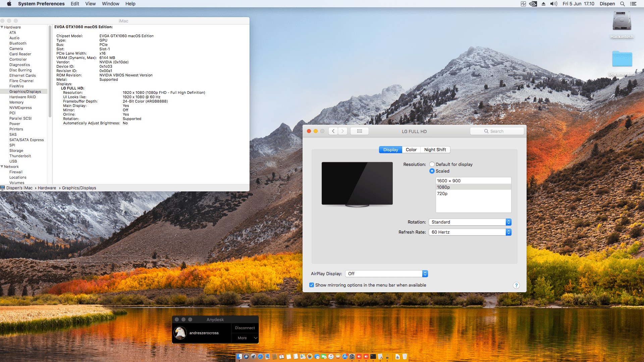Screen dimensions: 644x362
Task: Click the volume icon in the menu bar
Action: [553, 4]
